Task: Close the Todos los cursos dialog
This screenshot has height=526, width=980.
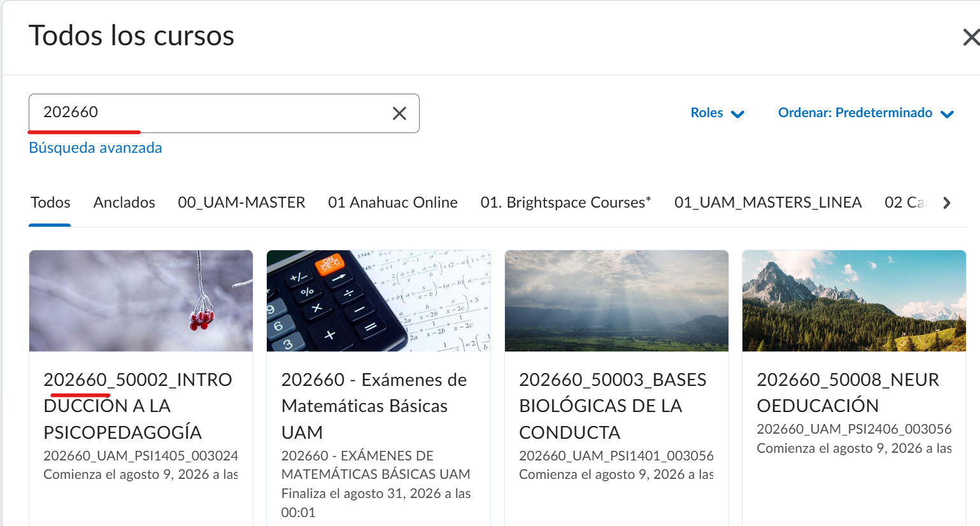Action: tap(970, 37)
